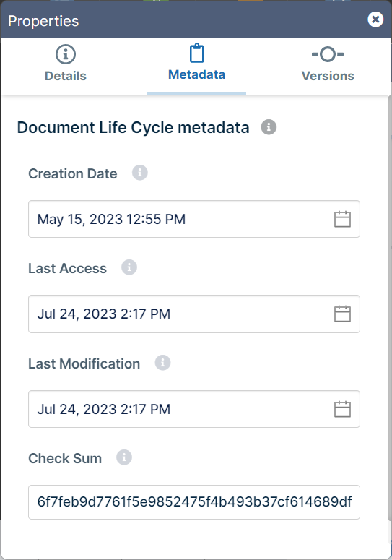Click the Details info circle icon
This screenshot has width=392, height=560.
(66, 54)
